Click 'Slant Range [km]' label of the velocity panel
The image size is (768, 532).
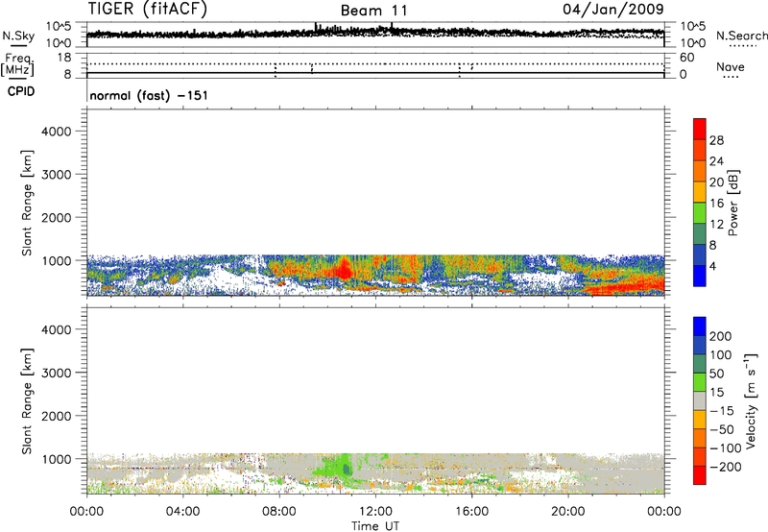(27, 401)
